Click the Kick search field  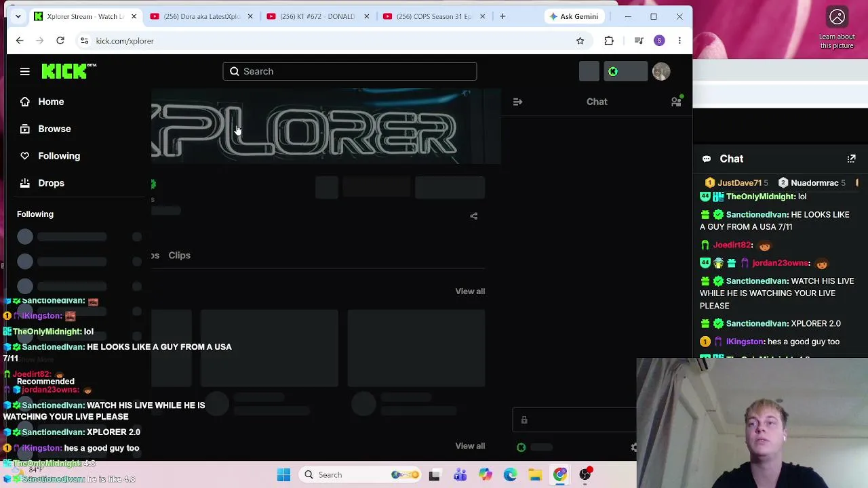[x=350, y=71]
